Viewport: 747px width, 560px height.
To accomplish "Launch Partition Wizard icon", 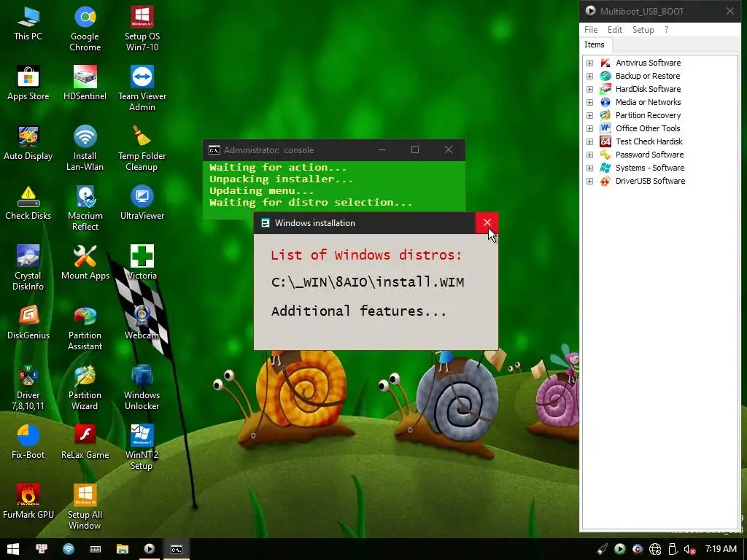I will coord(85,388).
